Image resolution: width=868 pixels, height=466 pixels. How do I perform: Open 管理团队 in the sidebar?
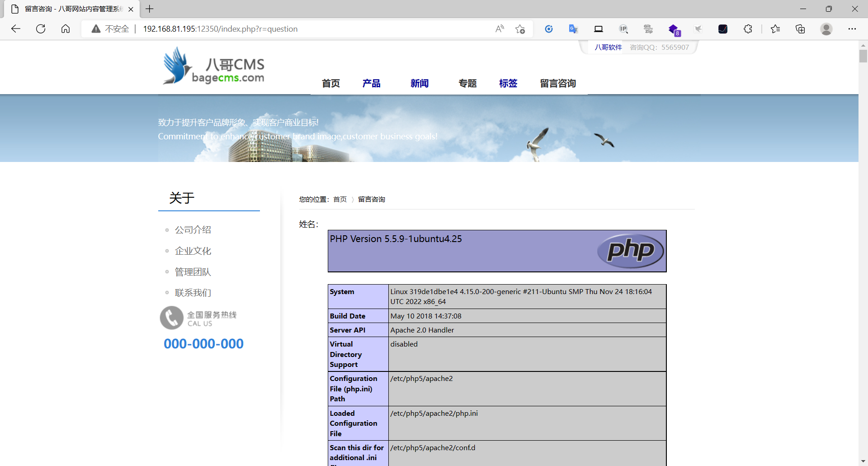coord(193,272)
